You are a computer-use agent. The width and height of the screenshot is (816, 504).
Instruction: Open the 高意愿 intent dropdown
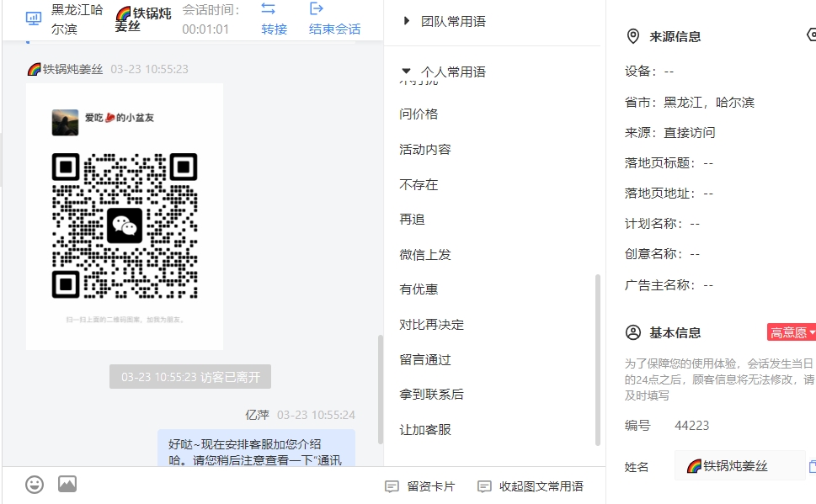click(792, 332)
